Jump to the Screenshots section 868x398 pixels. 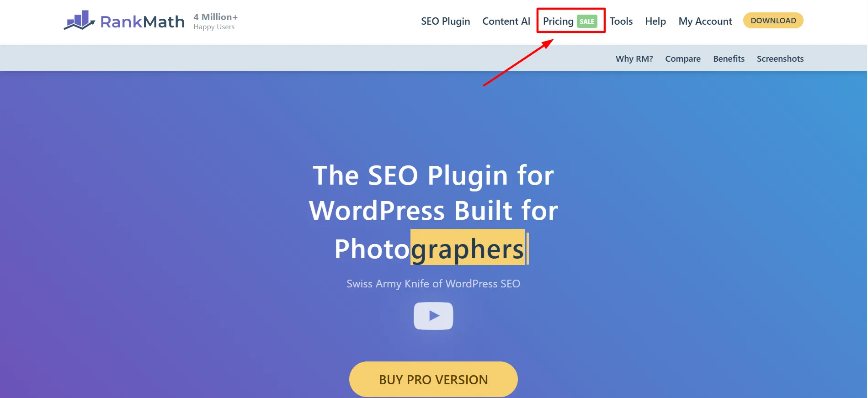pos(780,59)
